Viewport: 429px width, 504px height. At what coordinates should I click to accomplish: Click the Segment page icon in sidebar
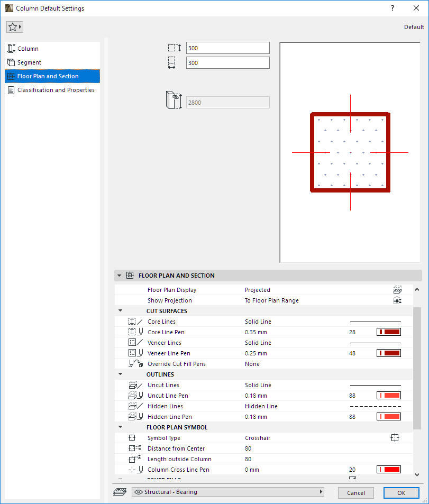11,62
